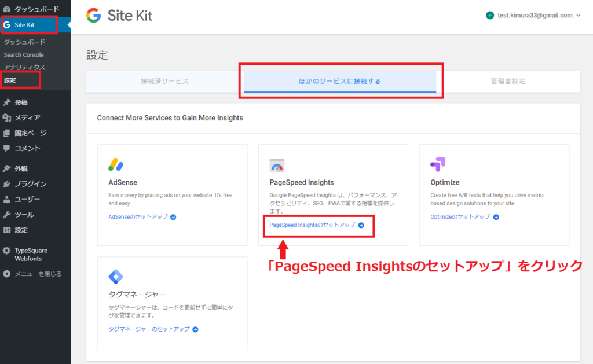This screenshot has width=593, height=364.
Task: Click the 固定ページ page icon
Action: point(7,133)
